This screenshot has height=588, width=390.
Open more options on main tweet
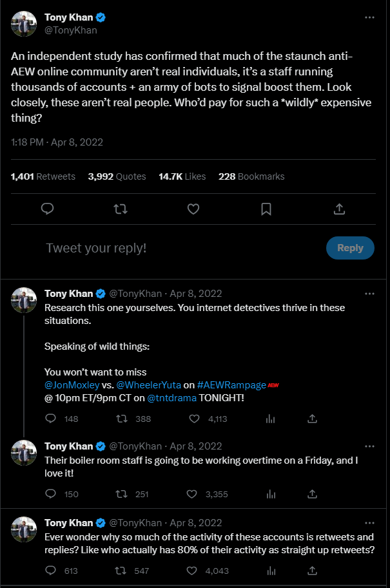point(369,17)
